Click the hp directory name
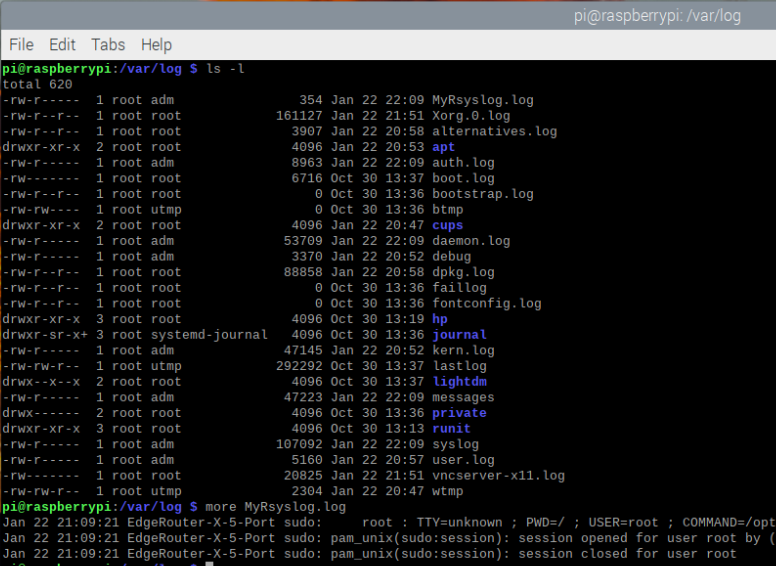This screenshot has width=776, height=566. [439, 320]
